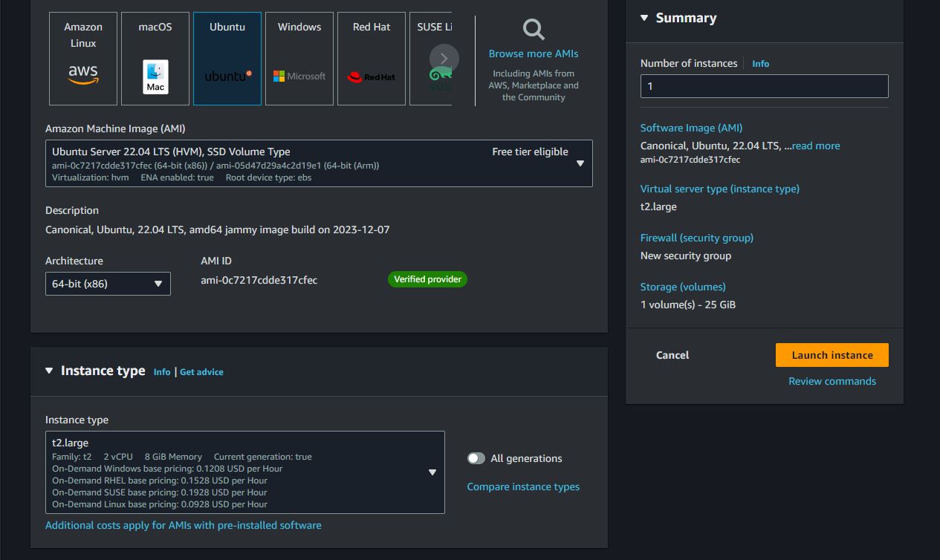Click the Number of instances input field
This screenshot has width=940, height=560.
pos(764,86)
